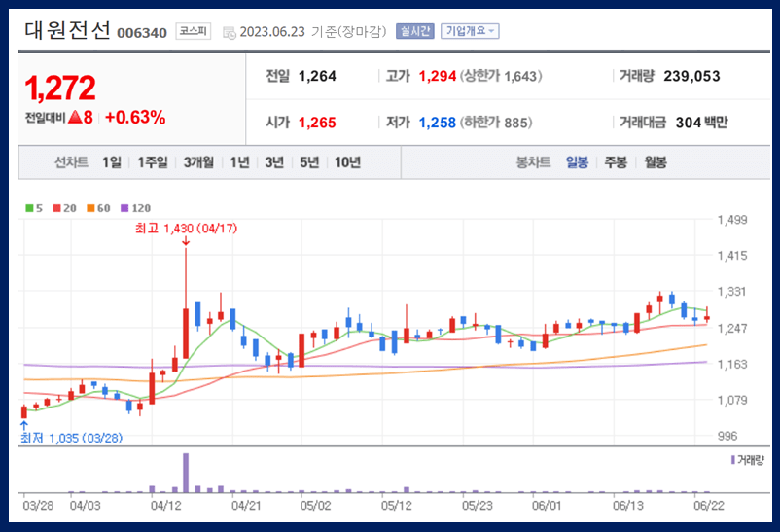The height and width of the screenshot is (532, 780).
Task: Click the 저가 value 1,258
Action: (438, 123)
